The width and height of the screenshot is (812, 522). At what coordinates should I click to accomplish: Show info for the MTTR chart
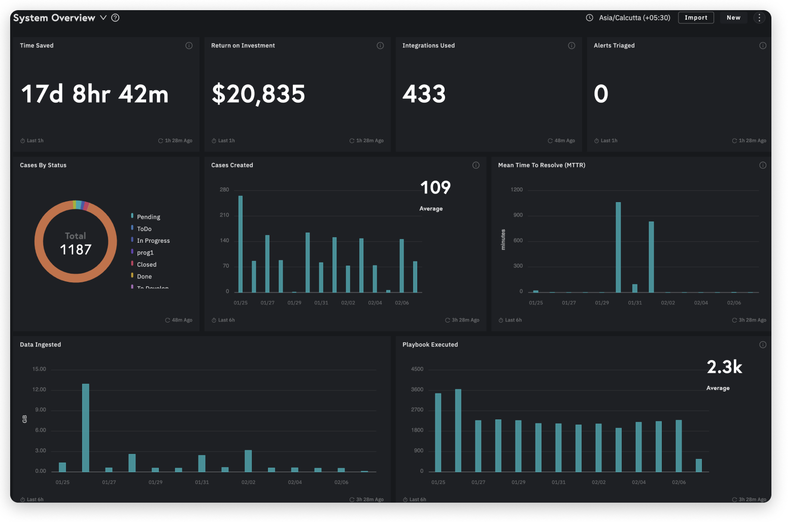pos(763,165)
